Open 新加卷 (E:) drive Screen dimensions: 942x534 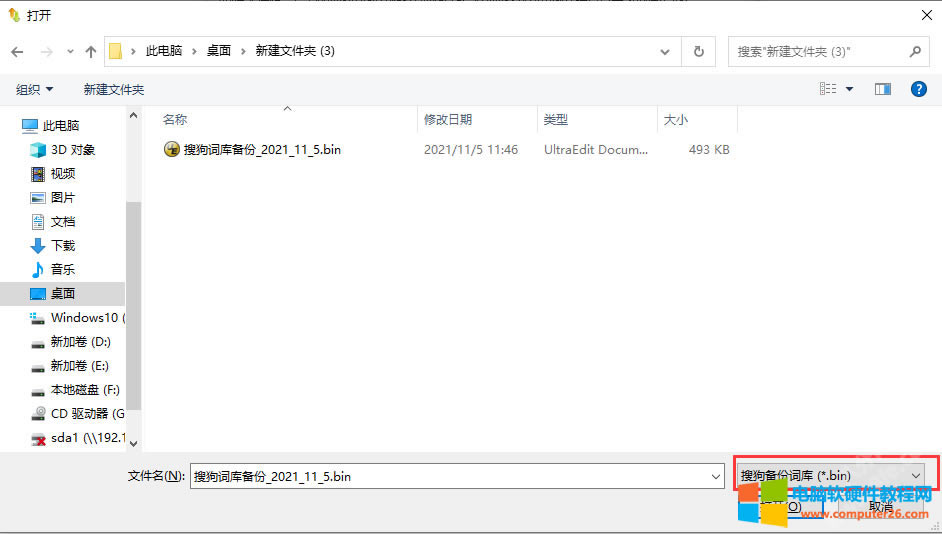point(70,366)
